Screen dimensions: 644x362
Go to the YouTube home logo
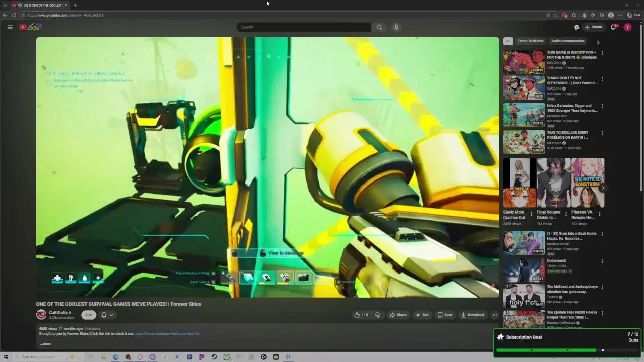click(30, 27)
